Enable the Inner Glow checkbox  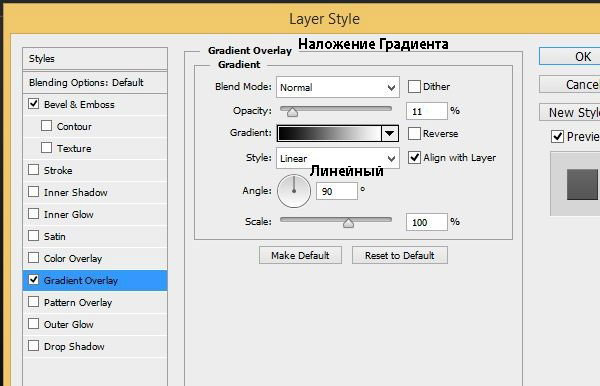point(34,213)
